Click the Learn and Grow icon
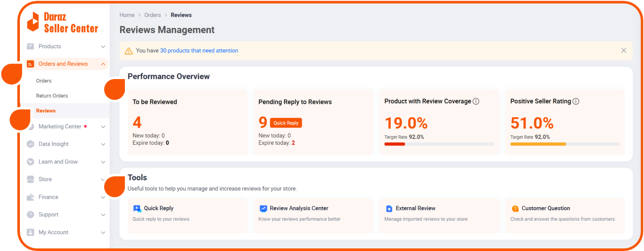 (30, 162)
